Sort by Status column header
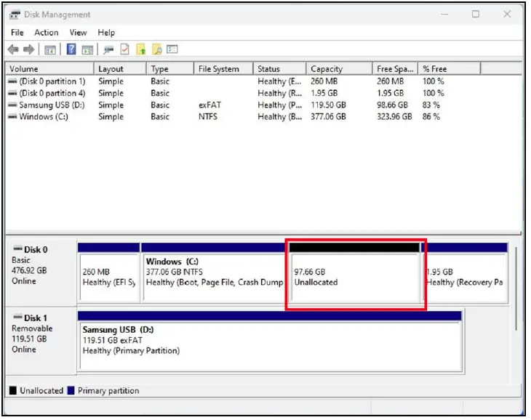This screenshot has height=420, width=531. [280, 68]
